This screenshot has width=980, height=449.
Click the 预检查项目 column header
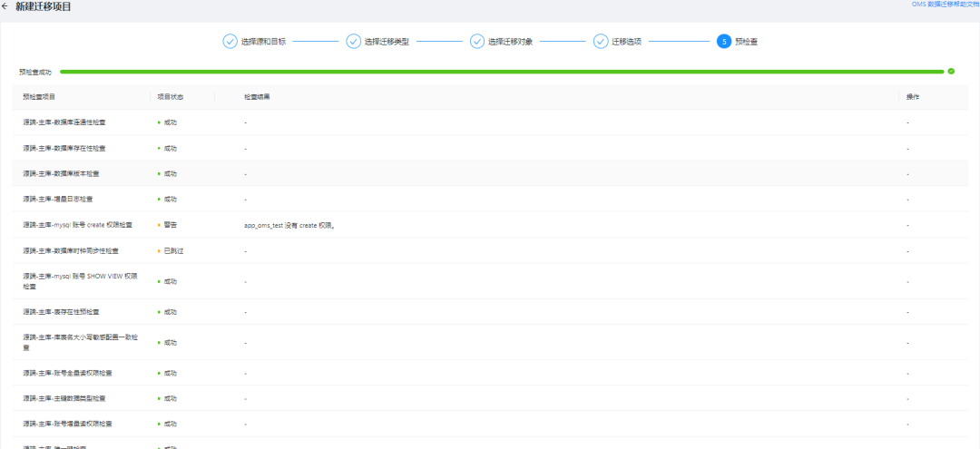[39, 97]
